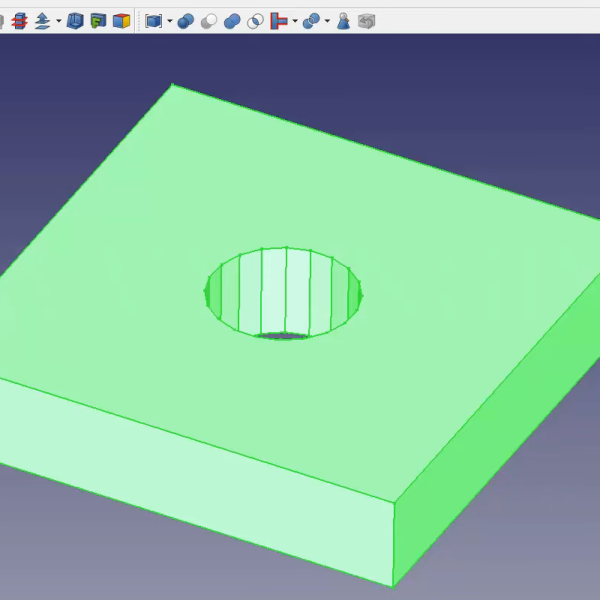The height and width of the screenshot is (600, 600).
Task: Click the Union (fuse) icon
Action: (x=232, y=21)
